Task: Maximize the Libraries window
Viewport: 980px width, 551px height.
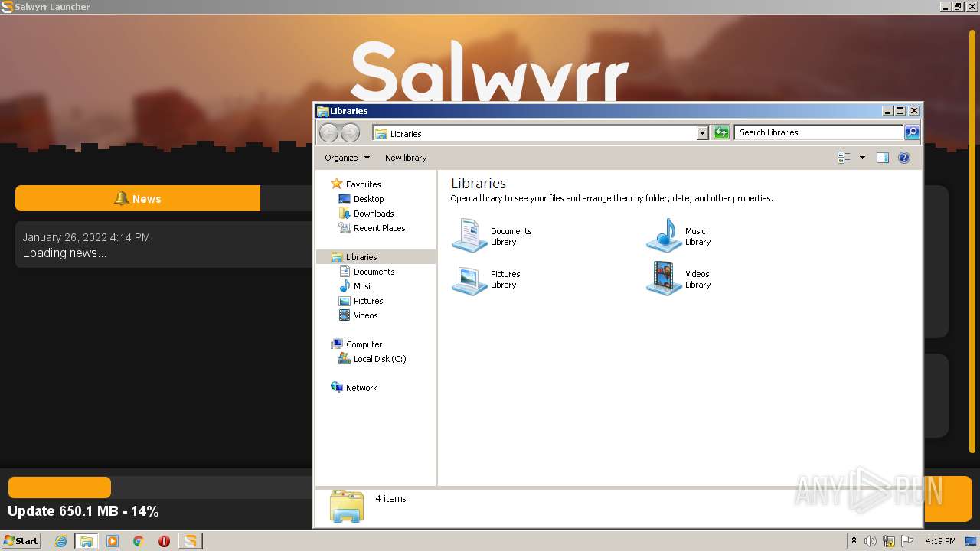Action: (x=900, y=111)
